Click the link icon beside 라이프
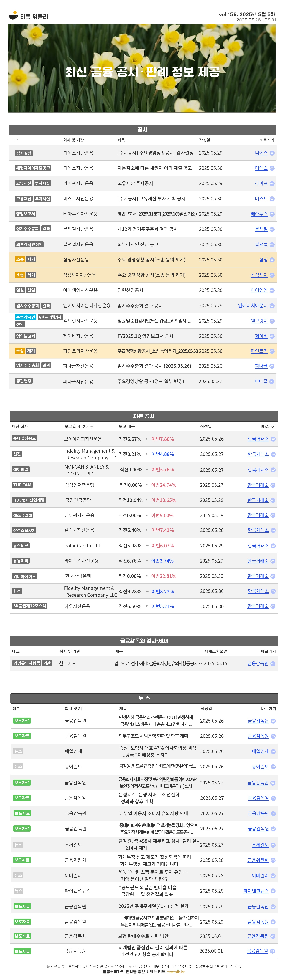The width and height of the screenshot is (282, 980). (x=272, y=183)
